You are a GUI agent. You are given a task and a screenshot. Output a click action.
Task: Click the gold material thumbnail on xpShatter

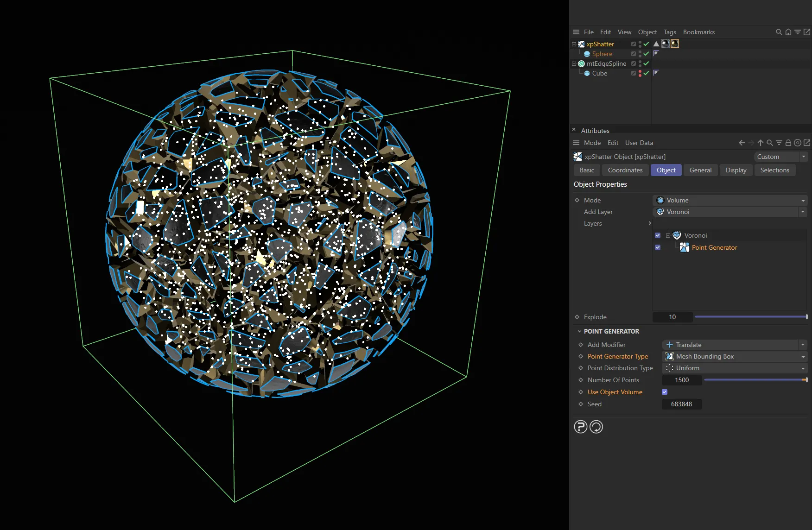[x=675, y=44]
